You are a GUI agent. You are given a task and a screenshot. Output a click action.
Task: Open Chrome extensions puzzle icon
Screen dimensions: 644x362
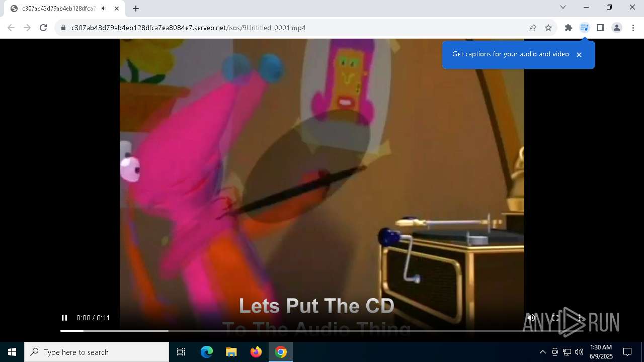click(x=569, y=28)
